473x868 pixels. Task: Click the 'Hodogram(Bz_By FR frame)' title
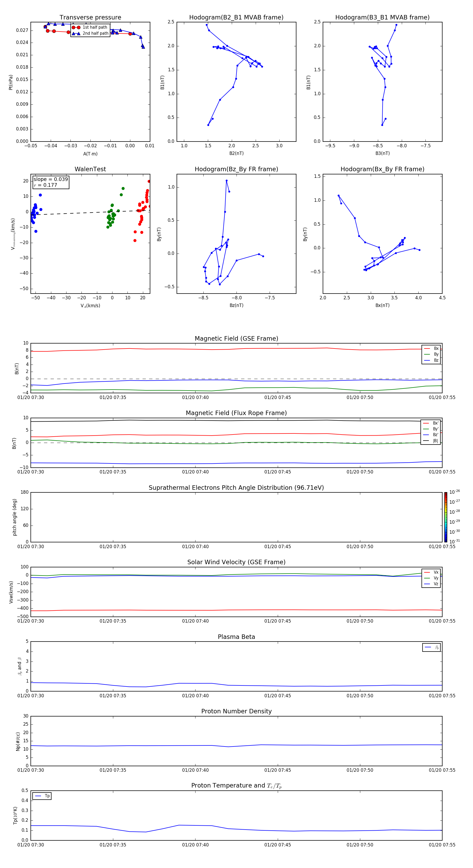click(236, 169)
